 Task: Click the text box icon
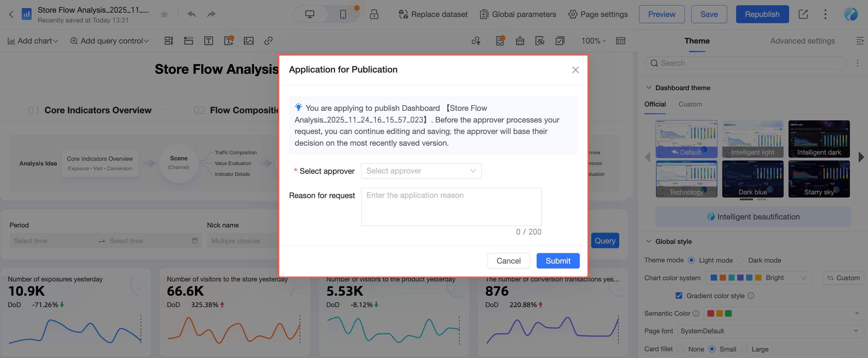[x=209, y=41]
